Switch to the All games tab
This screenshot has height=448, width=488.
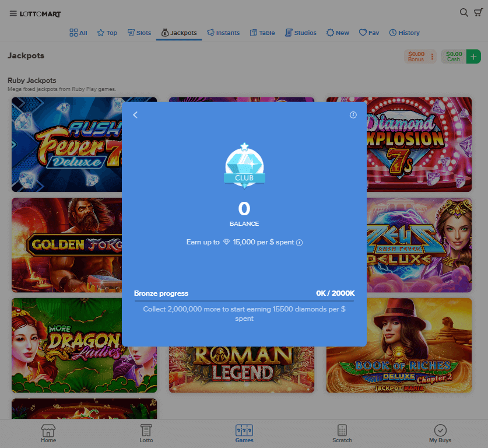(78, 33)
